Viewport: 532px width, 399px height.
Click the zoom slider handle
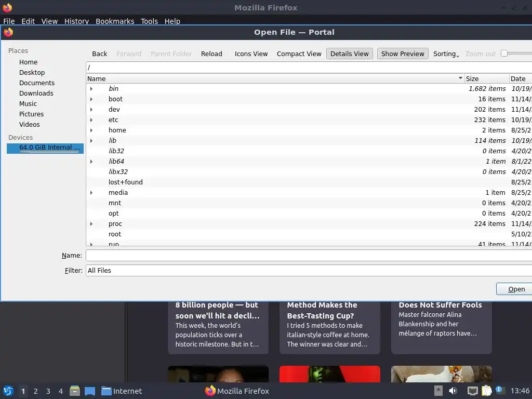[504, 54]
